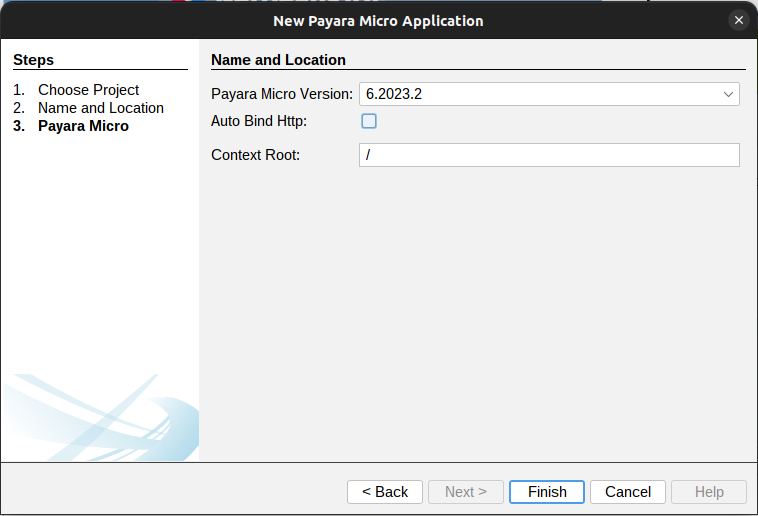Screen dimensions: 758x516
Task: Click the Payara Micro Version label
Action: [281, 95]
